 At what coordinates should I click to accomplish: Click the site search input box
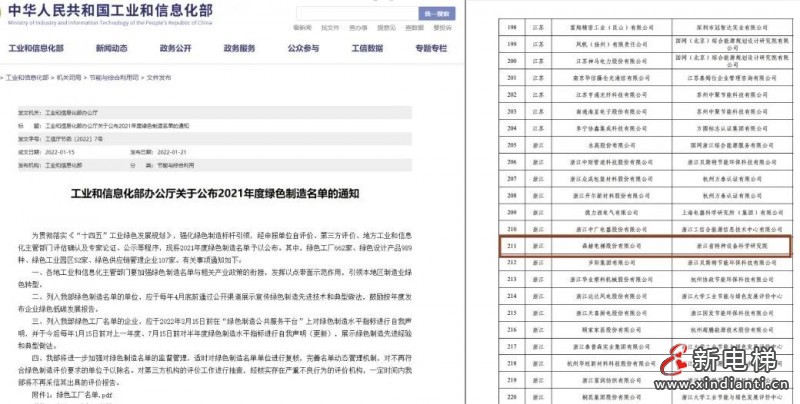click(357, 14)
